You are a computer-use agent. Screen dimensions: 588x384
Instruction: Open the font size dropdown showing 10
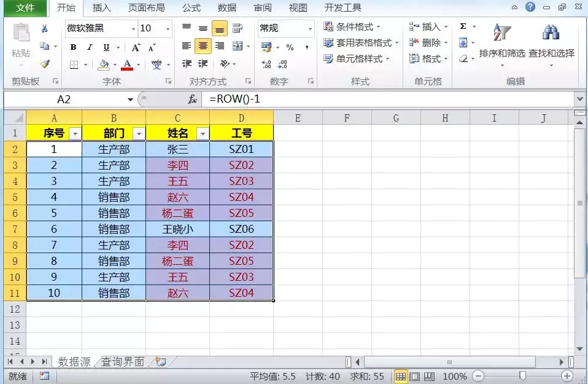coord(168,29)
